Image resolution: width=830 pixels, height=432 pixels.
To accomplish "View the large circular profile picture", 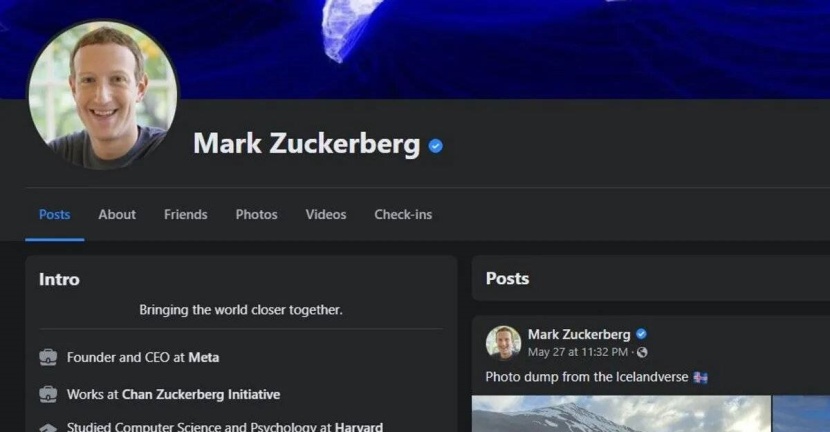I will [x=103, y=95].
